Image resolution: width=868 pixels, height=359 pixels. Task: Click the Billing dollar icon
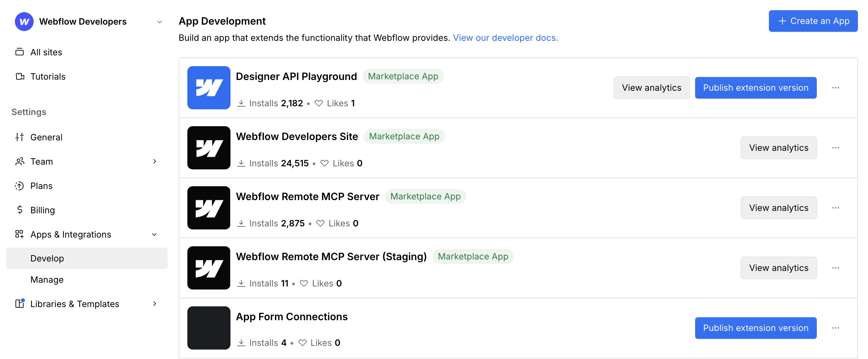(x=20, y=210)
